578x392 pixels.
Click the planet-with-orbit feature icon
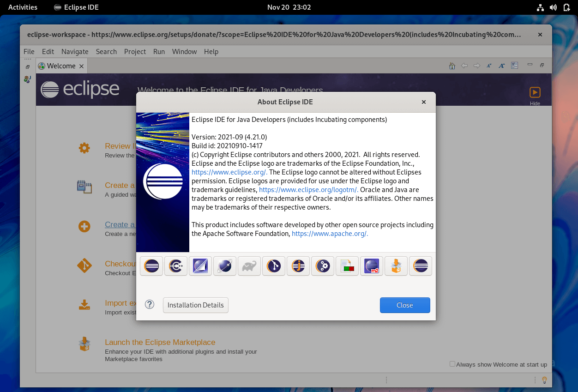click(x=225, y=266)
